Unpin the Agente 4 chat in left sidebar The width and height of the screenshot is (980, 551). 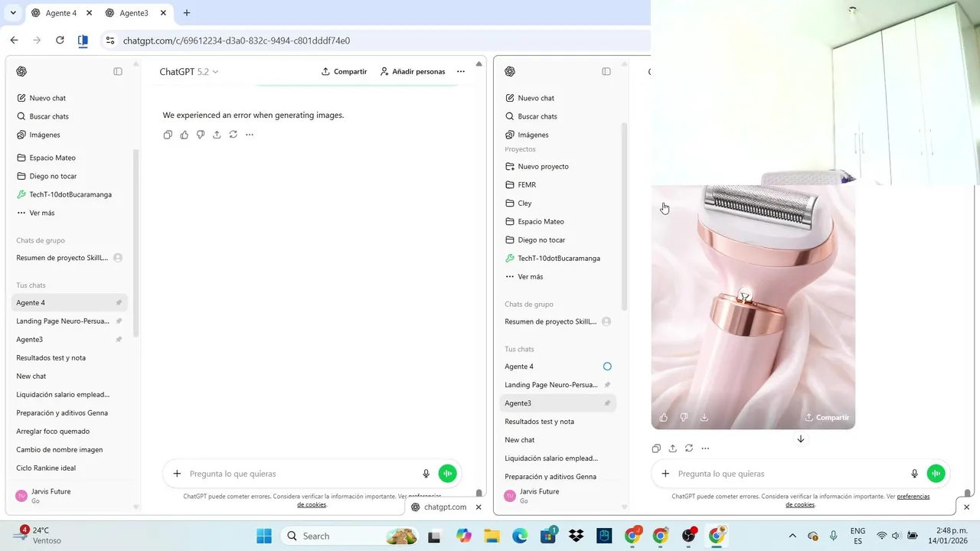119,302
